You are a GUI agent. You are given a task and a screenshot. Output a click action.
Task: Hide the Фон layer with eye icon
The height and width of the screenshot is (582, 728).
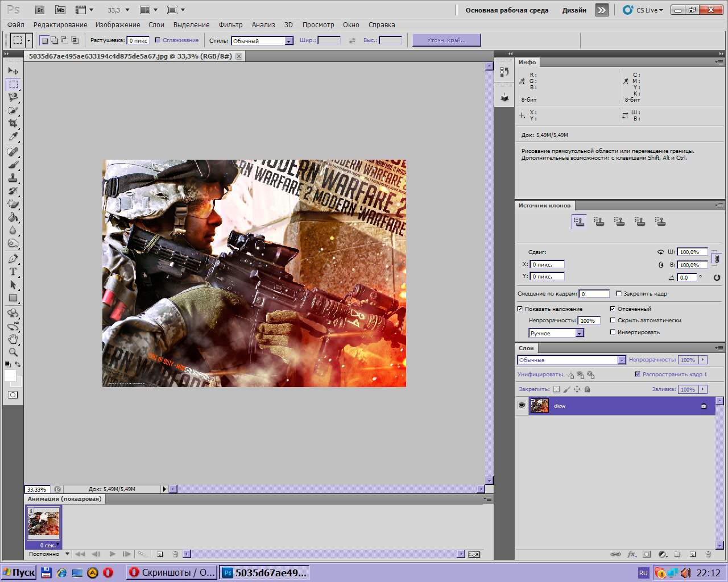pyautogui.click(x=522, y=405)
